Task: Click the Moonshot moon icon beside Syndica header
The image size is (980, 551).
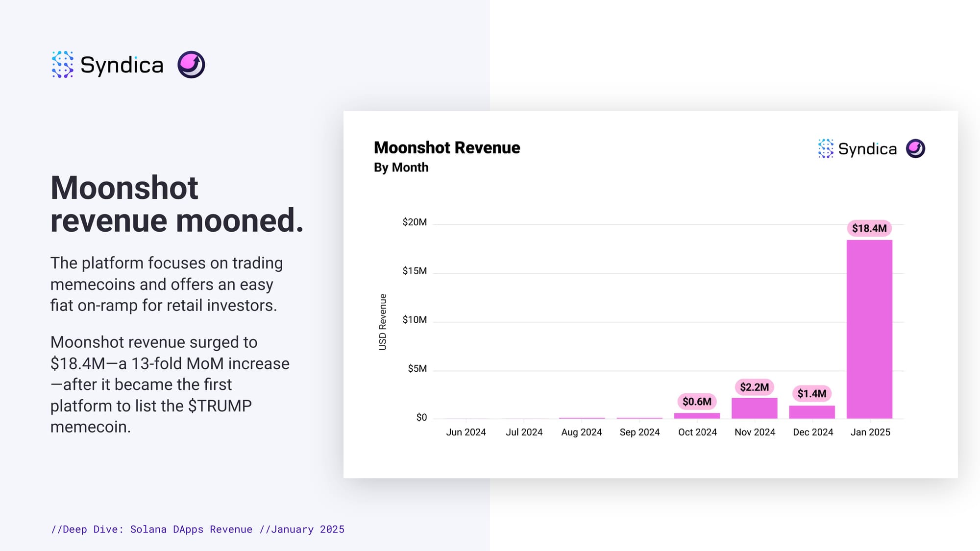Action: 191,65
